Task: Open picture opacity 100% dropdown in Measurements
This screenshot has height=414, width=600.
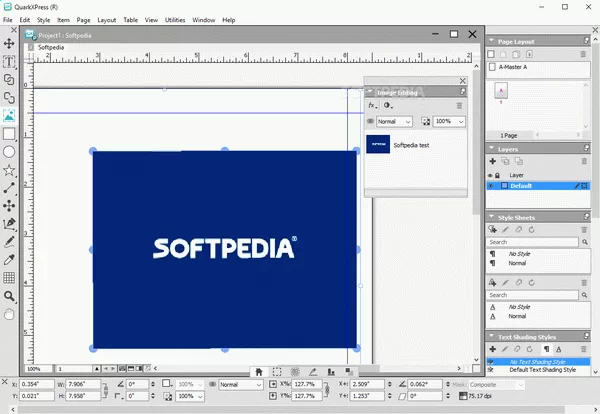Action: pyautogui.click(x=190, y=396)
